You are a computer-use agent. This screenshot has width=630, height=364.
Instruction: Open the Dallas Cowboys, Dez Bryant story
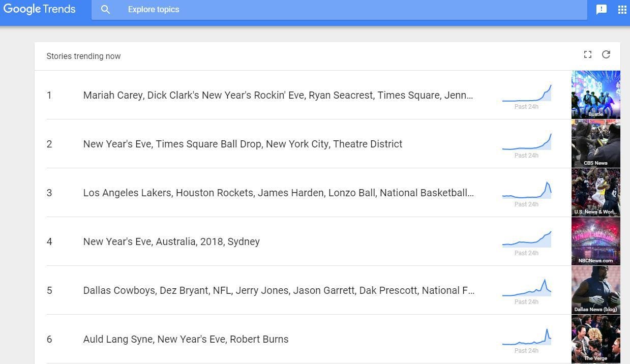coord(279,290)
